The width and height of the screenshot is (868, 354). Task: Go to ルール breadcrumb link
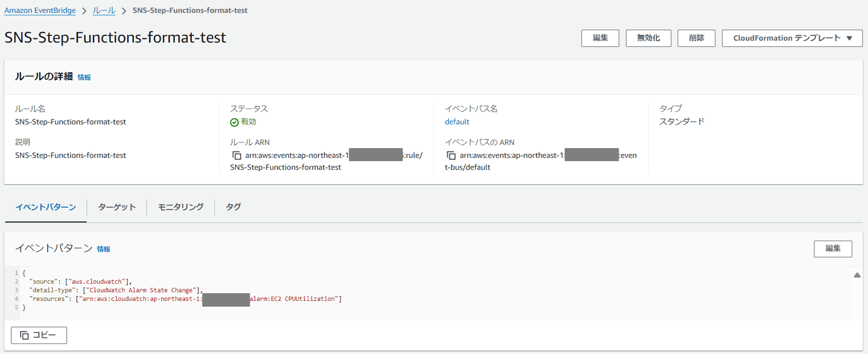(104, 10)
